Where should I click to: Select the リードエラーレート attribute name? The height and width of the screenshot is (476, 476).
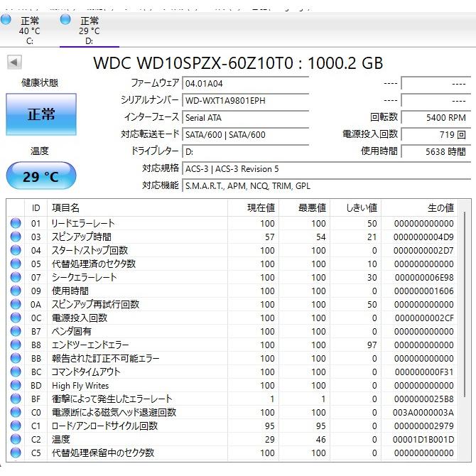tap(83, 223)
